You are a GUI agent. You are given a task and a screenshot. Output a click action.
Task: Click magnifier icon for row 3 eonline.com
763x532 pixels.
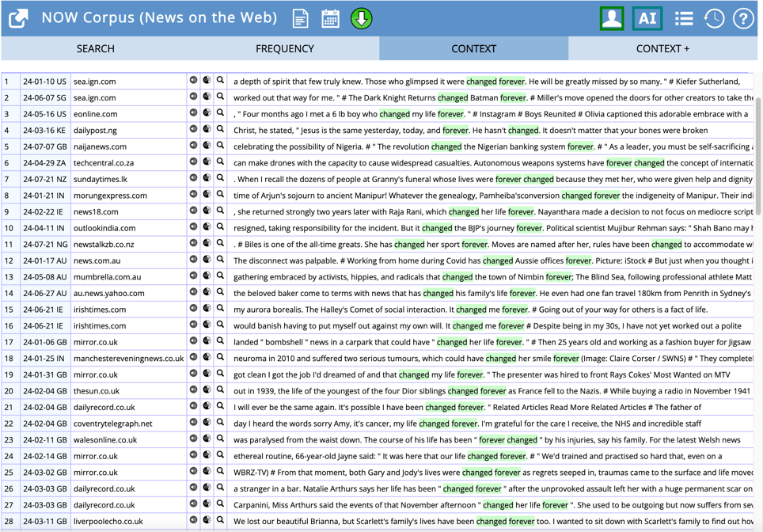221,112
